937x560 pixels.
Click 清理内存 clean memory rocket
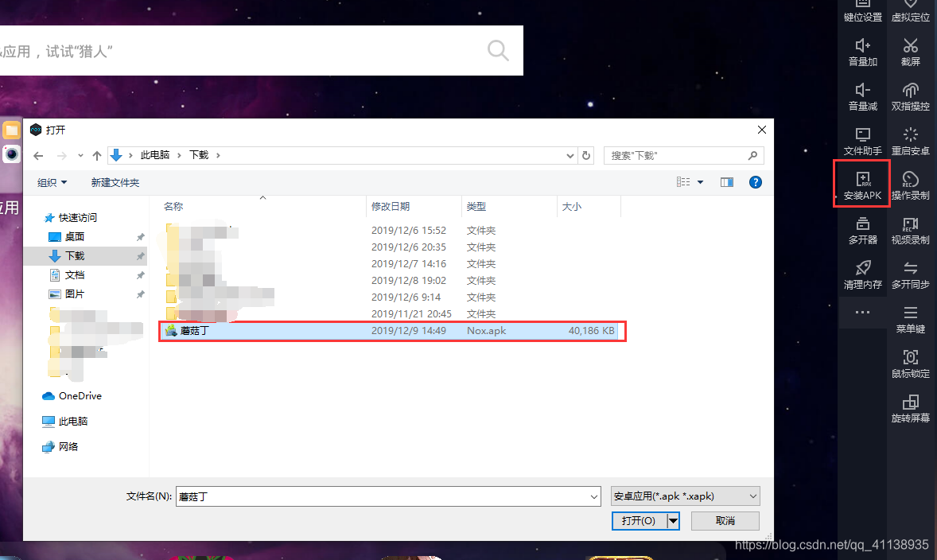[x=862, y=275]
